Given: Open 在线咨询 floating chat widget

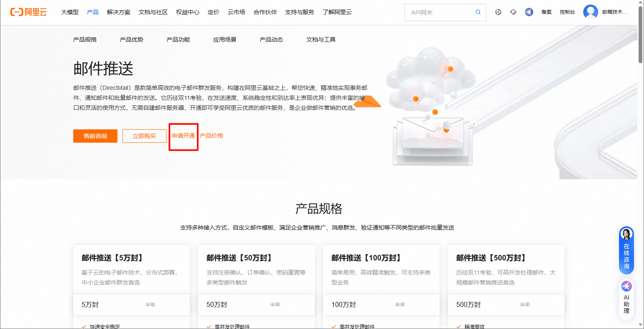Looking at the screenshot, I should point(626,250).
